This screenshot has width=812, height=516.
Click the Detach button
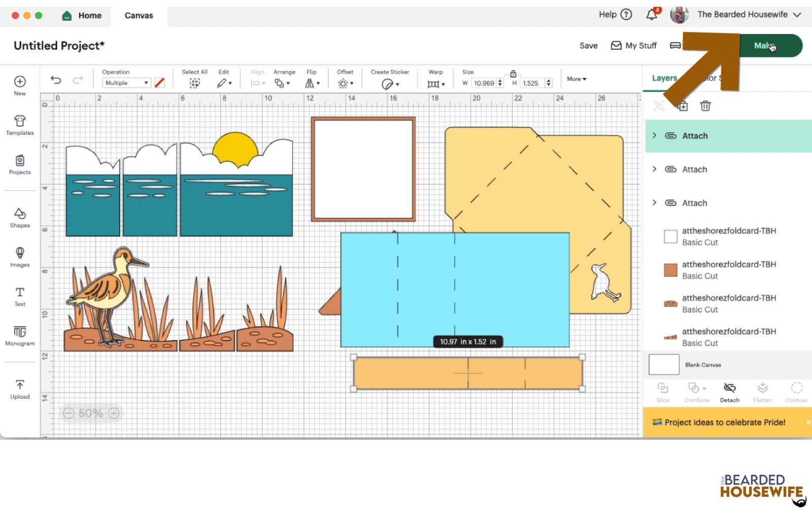point(730,392)
